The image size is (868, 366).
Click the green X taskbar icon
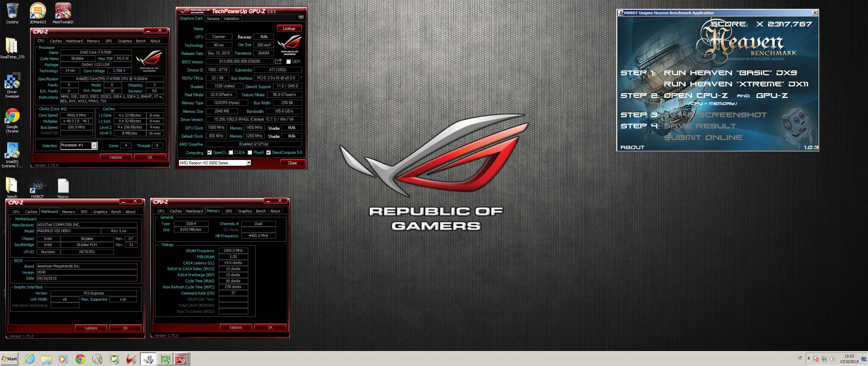(114, 359)
